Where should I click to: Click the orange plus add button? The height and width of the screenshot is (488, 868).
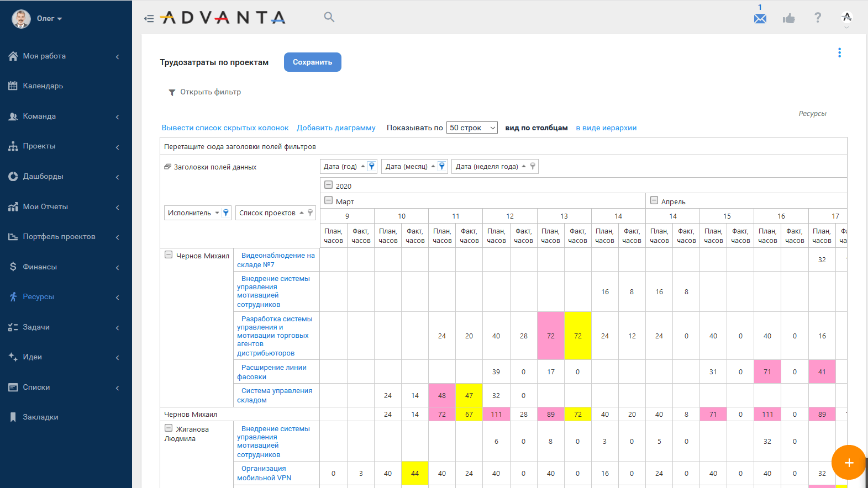849,462
